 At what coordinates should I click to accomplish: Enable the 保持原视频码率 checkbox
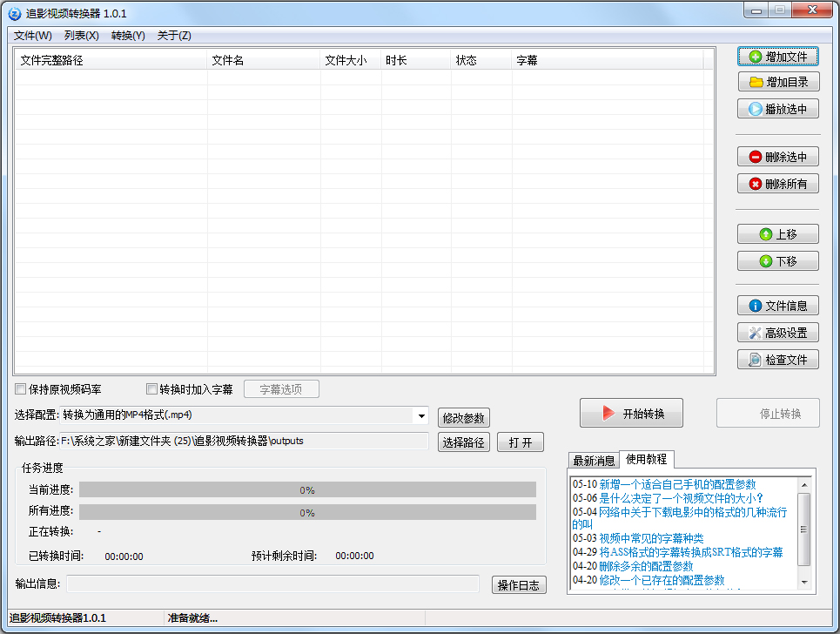click(21, 389)
